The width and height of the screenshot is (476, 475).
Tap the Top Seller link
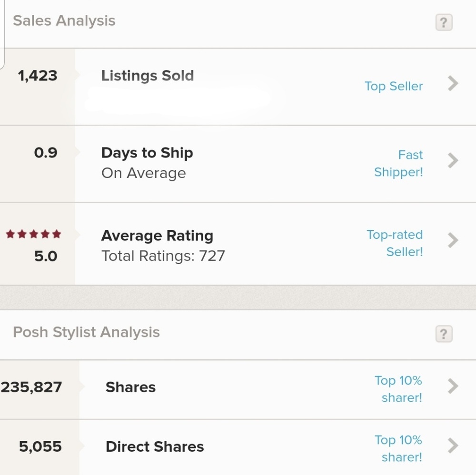click(394, 86)
